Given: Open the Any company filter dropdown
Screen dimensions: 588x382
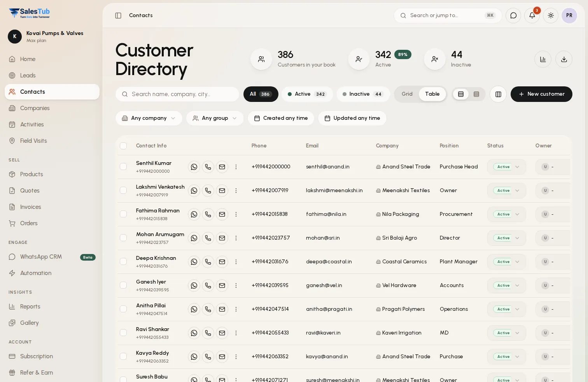Looking at the screenshot, I should pyautogui.click(x=149, y=118).
